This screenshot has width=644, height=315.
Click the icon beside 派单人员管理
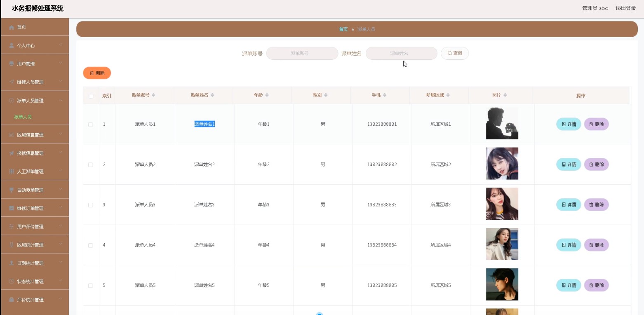click(12, 101)
